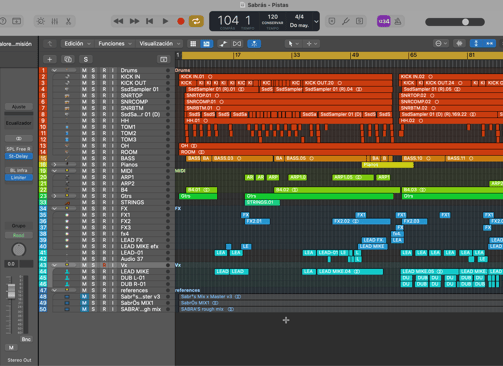Expand the Pianos track stack
Screen dimensions: 503x366
point(54,165)
